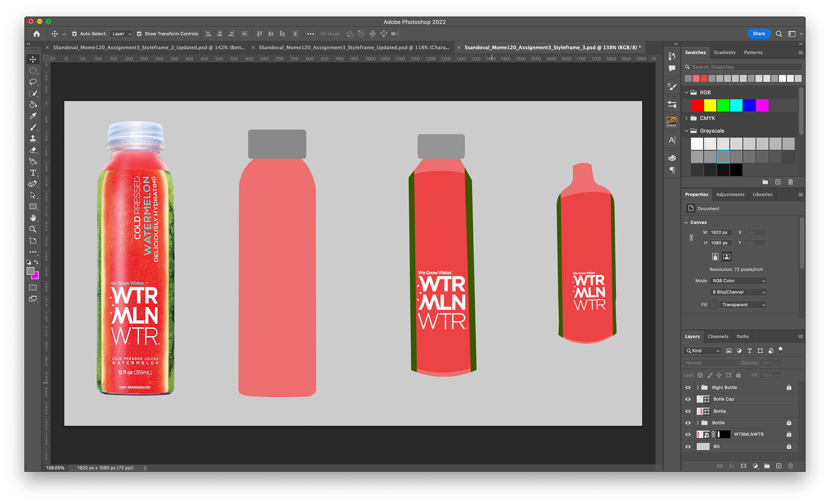This screenshot has width=830, height=504.
Task: Hide the Bottle shape layer
Action: tap(688, 411)
